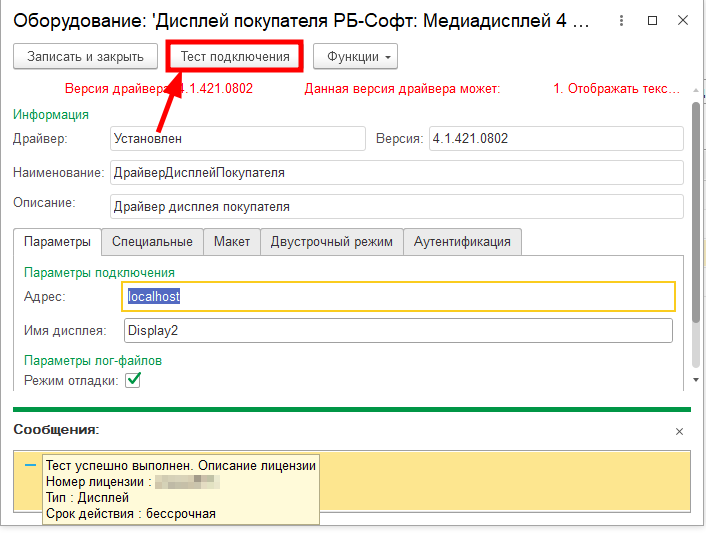
Task: Open the title bar kebab menu
Action: (x=621, y=20)
